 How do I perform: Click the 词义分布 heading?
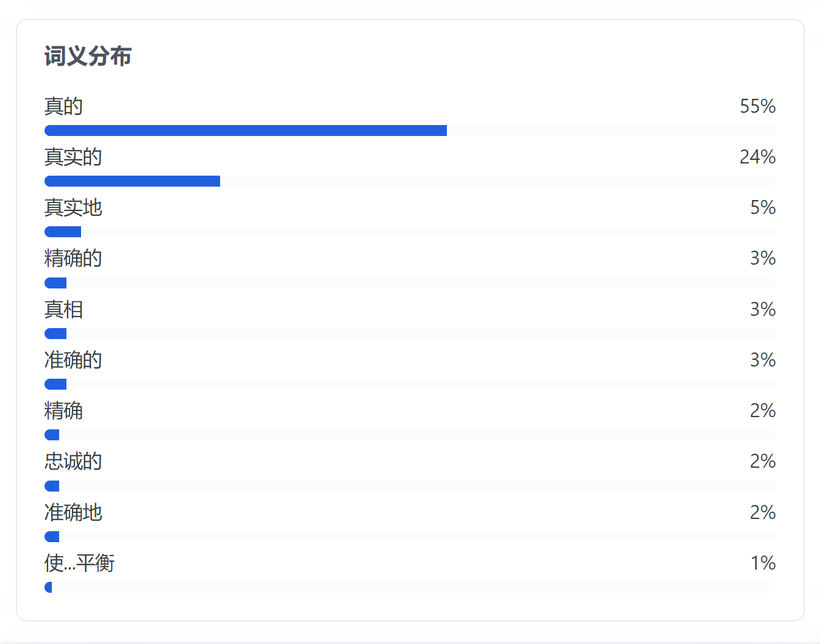[x=88, y=56]
